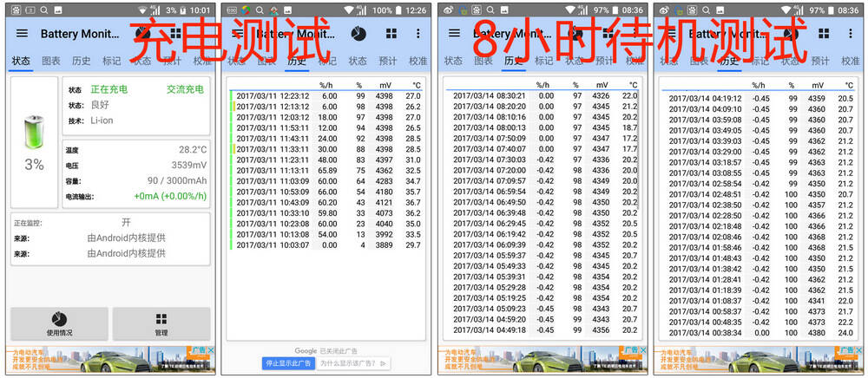The image size is (868, 378).
Task: Switch to 预计 tab on 12:26 screen
Action: pyautogui.click(x=388, y=62)
